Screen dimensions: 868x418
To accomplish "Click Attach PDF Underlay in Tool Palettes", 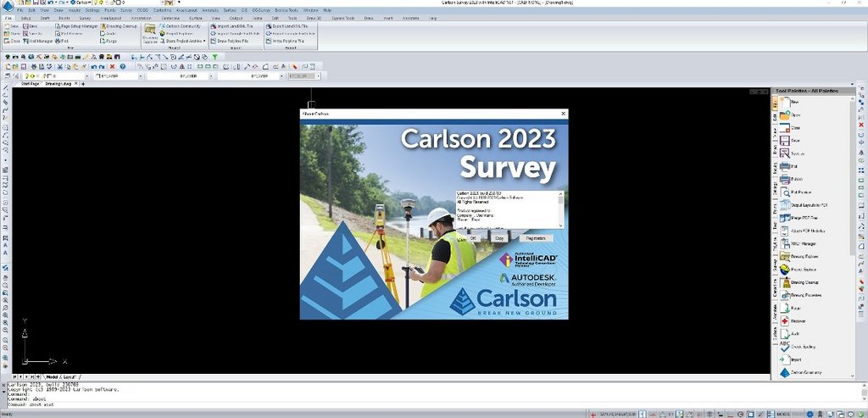I will tap(802, 231).
